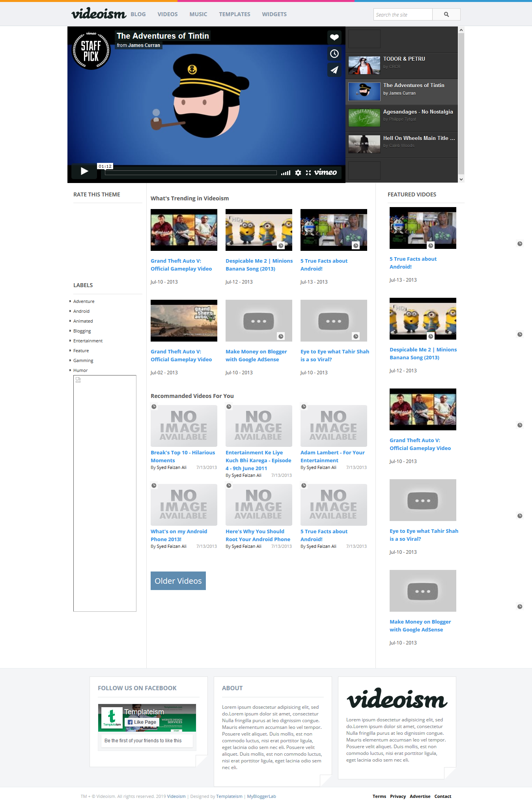Click Facebook Like Page button

pos(142,722)
